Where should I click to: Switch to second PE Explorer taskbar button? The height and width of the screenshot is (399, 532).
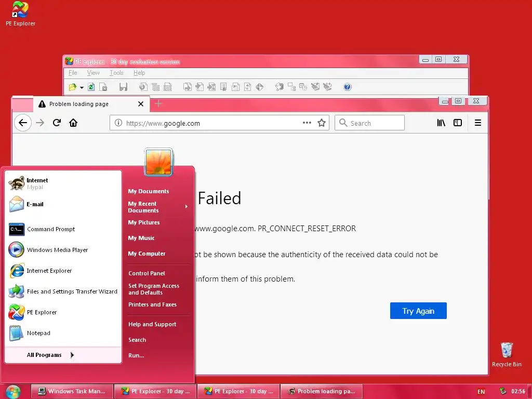click(238, 391)
